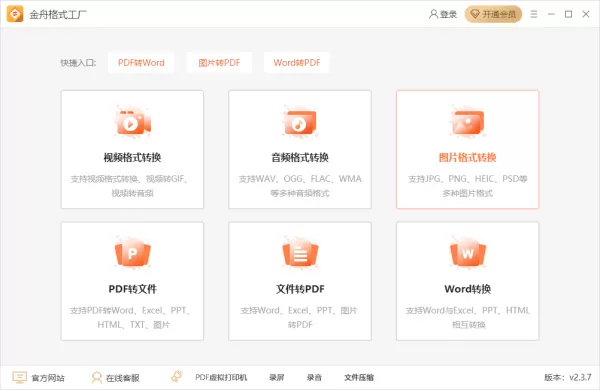Open the 官方网站 link text
Viewport: 600px width, 390px height.
48,378
